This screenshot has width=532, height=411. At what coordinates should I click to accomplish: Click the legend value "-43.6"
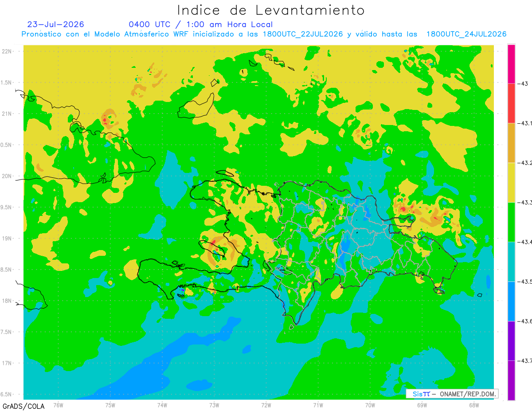tap(524, 321)
